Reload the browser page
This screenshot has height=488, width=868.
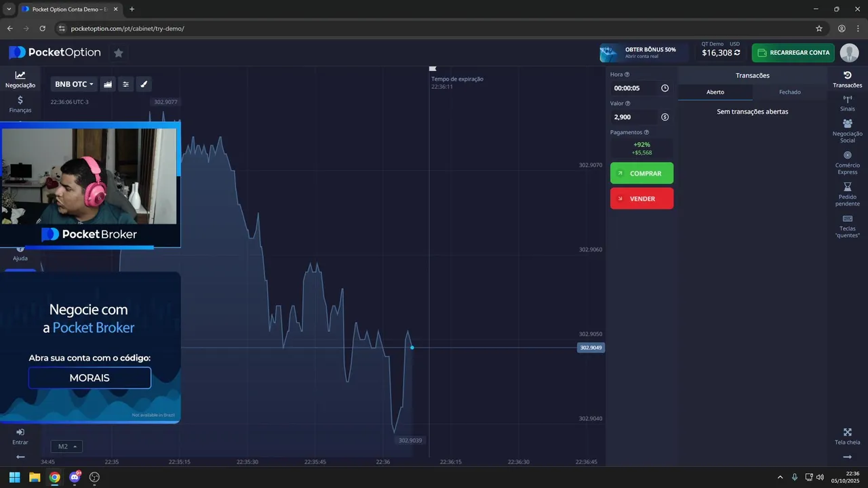tap(42, 28)
